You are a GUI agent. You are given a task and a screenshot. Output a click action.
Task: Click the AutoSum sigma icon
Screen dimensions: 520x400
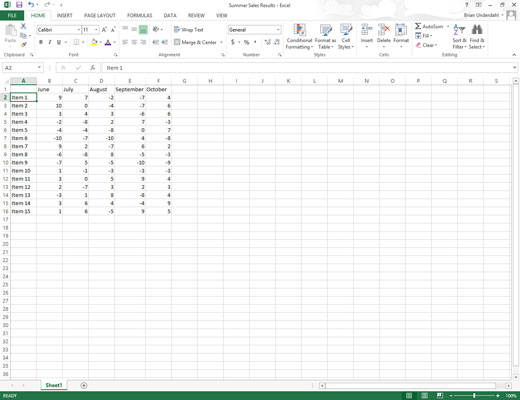tap(418, 26)
